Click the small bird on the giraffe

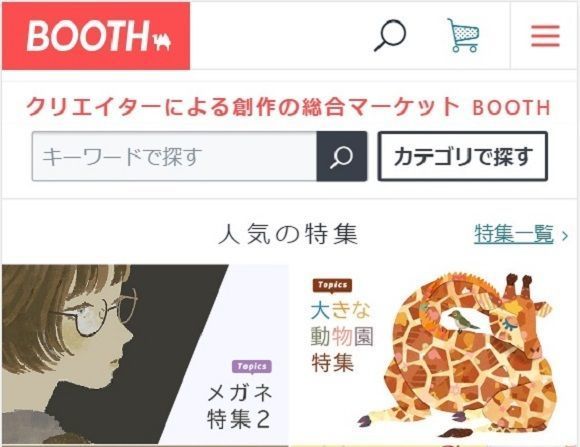point(462,321)
